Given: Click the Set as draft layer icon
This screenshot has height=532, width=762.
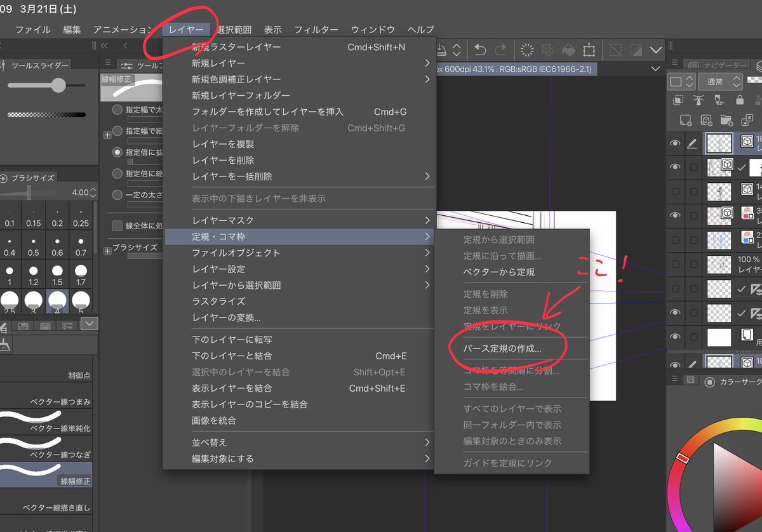Looking at the screenshot, I should (x=719, y=100).
